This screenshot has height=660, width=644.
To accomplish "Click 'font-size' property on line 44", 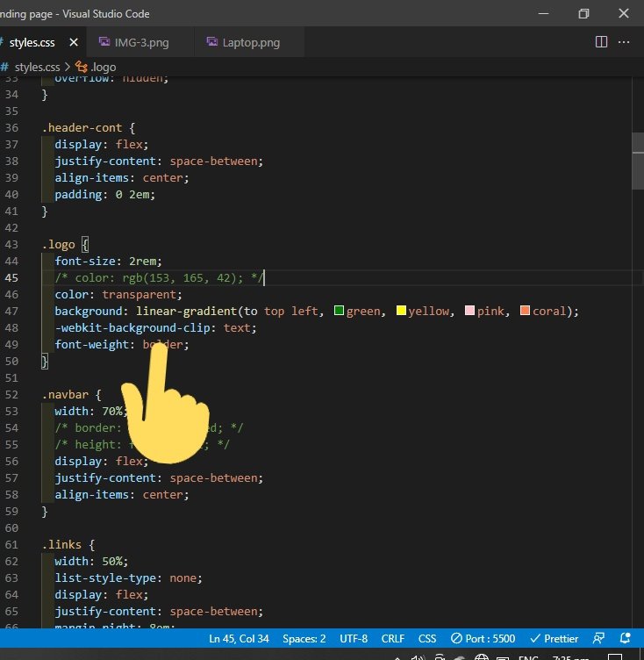I will [85, 262].
